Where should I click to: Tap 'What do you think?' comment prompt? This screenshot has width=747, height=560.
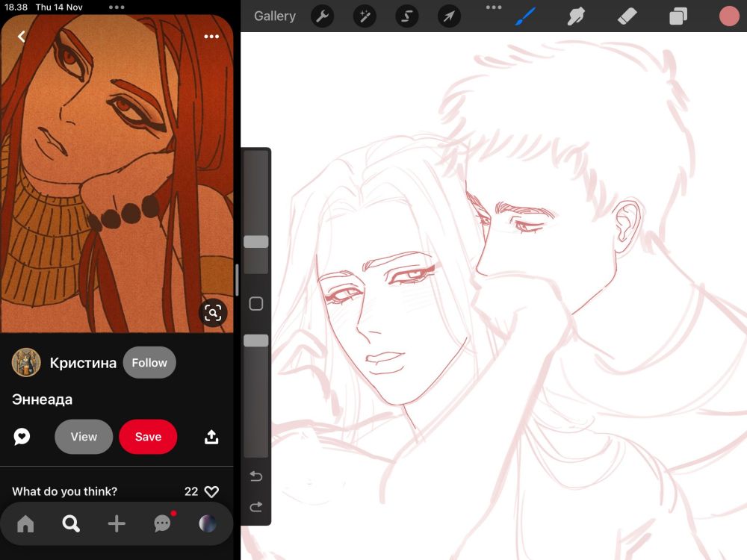(64, 491)
